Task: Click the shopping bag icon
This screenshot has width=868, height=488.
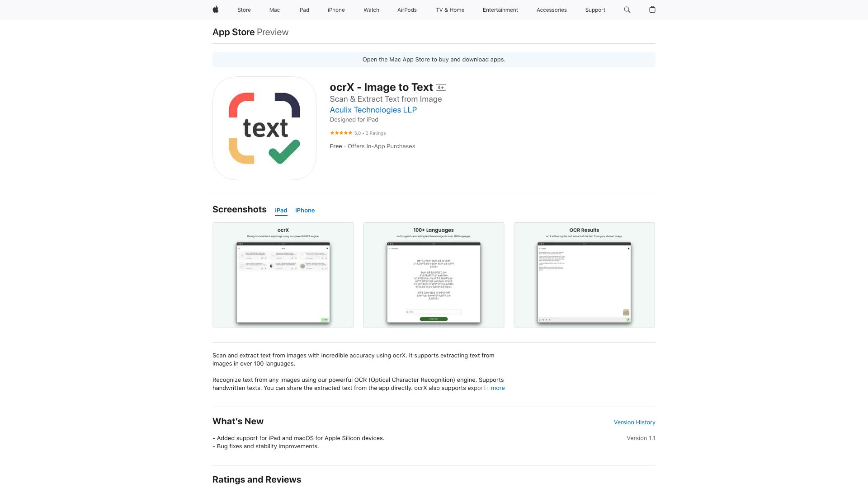Action: (652, 9)
